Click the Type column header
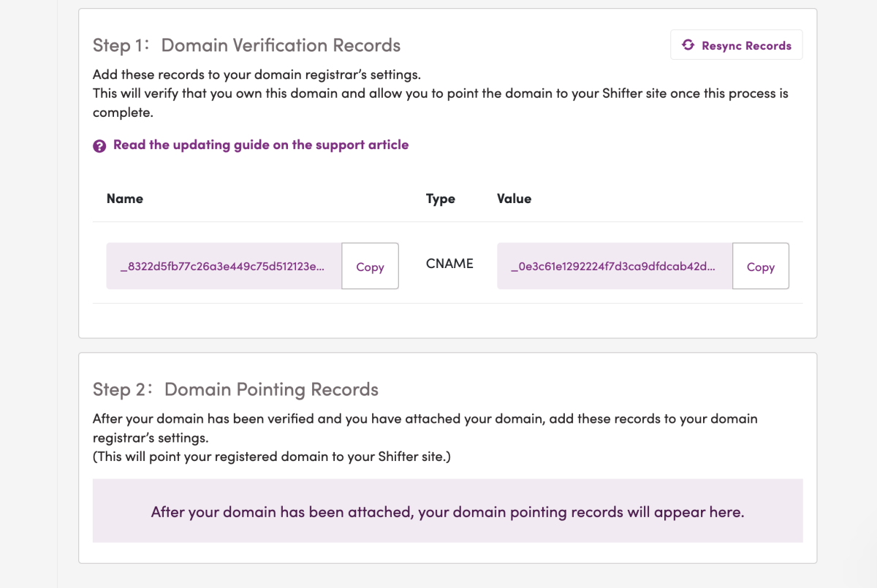Image resolution: width=877 pixels, height=588 pixels. click(x=440, y=198)
